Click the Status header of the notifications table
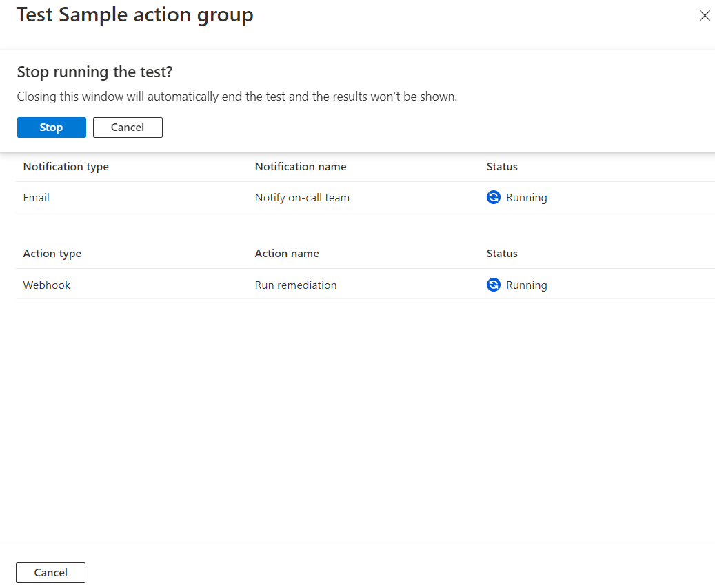 coord(502,167)
